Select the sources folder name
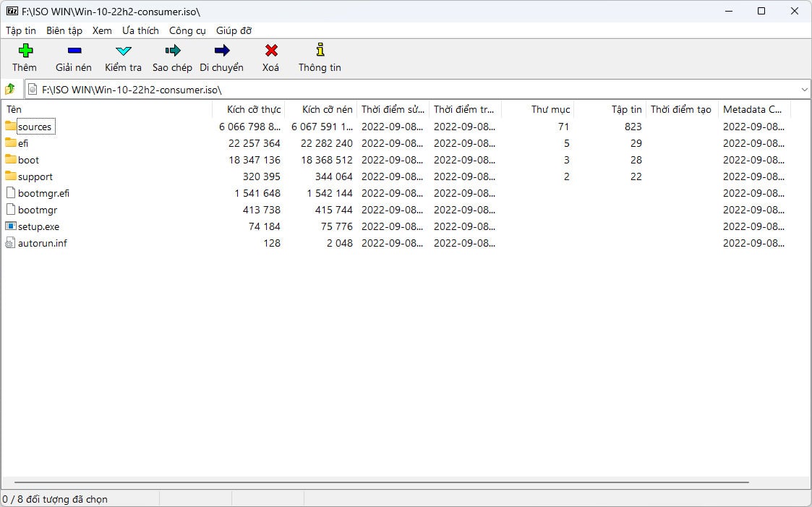Viewport: 812px width, 507px height. click(35, 127)
